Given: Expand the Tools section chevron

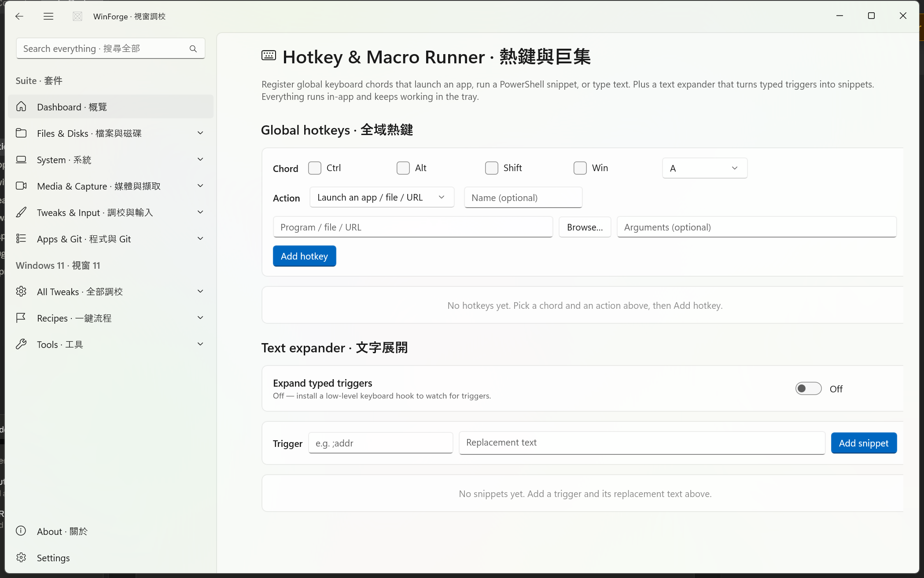Looking at the screenshot, I should (x=200, y=344).
